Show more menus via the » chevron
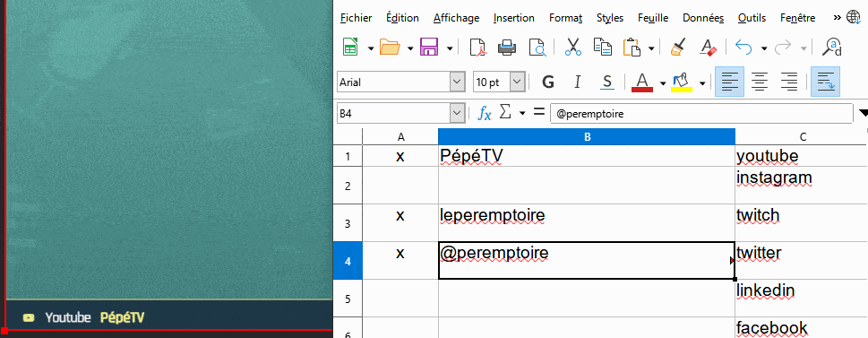The width and height of the screenshot is (868, 338). pos(837,18)
